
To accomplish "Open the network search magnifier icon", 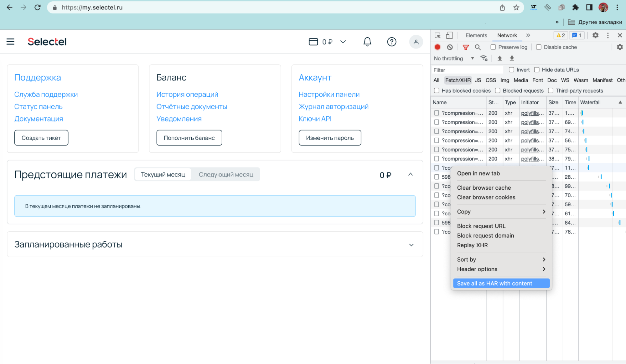I will click(x=478, y=47).
